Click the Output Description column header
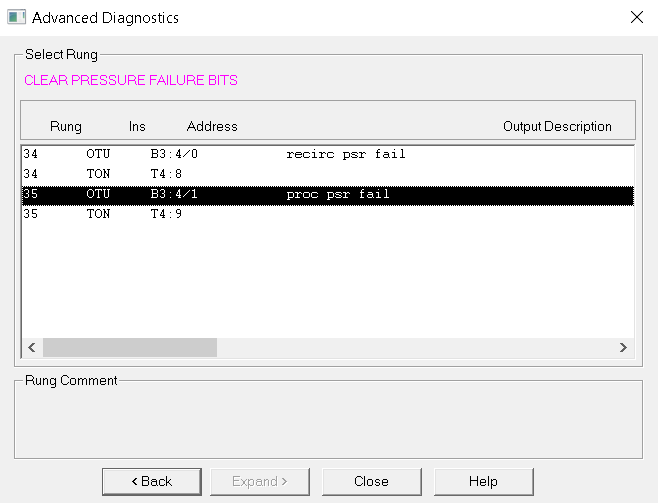 point(557,126)
